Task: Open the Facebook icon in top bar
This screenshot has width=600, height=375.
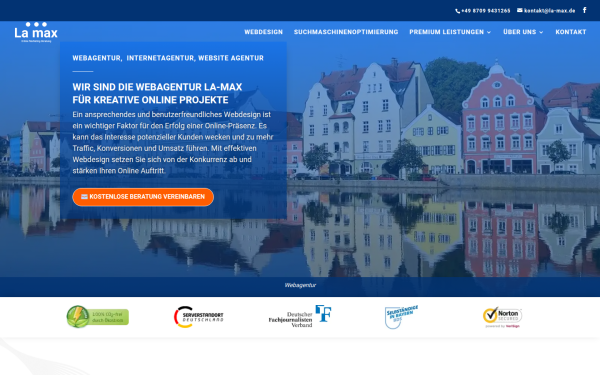Action: point(584,10)
